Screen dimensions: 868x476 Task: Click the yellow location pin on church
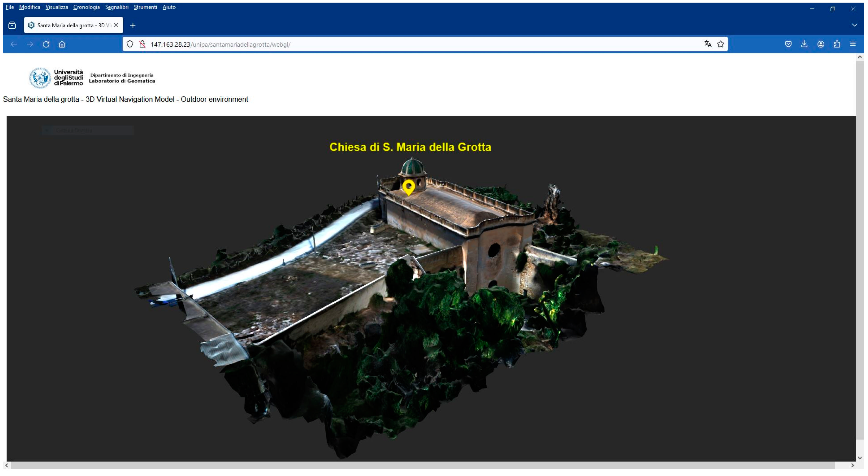pyautogui.click(x=409, y=186)
